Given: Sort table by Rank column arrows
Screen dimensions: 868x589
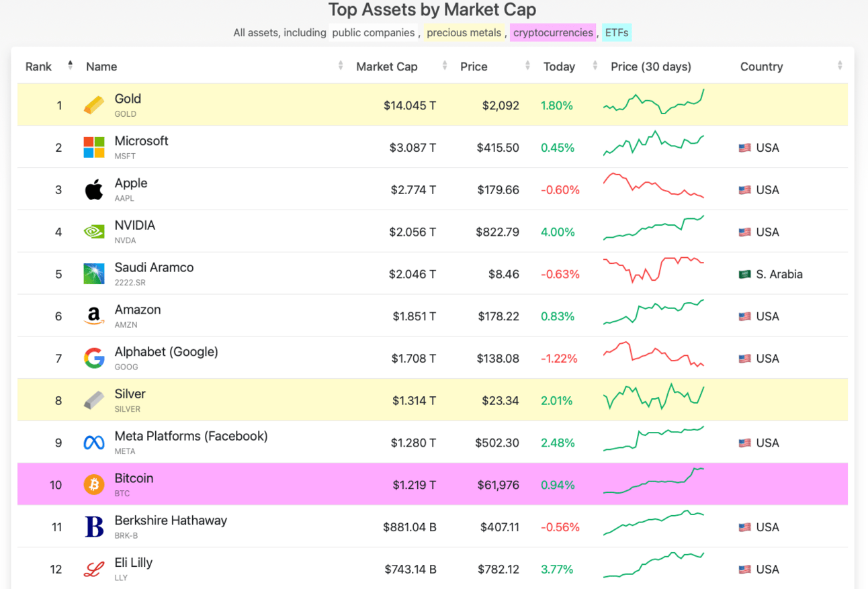Looking at the screenshot, I should pyautogui.click(x=70, y=66).
